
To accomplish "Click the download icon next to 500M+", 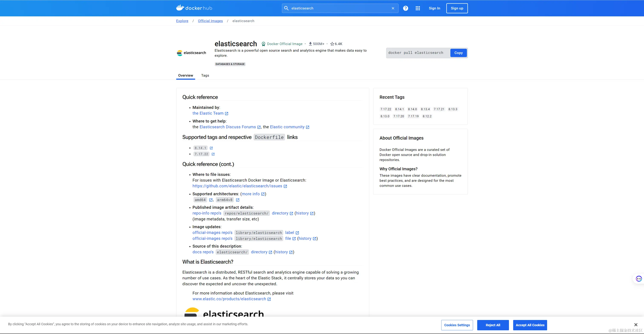I will point(310,44).
